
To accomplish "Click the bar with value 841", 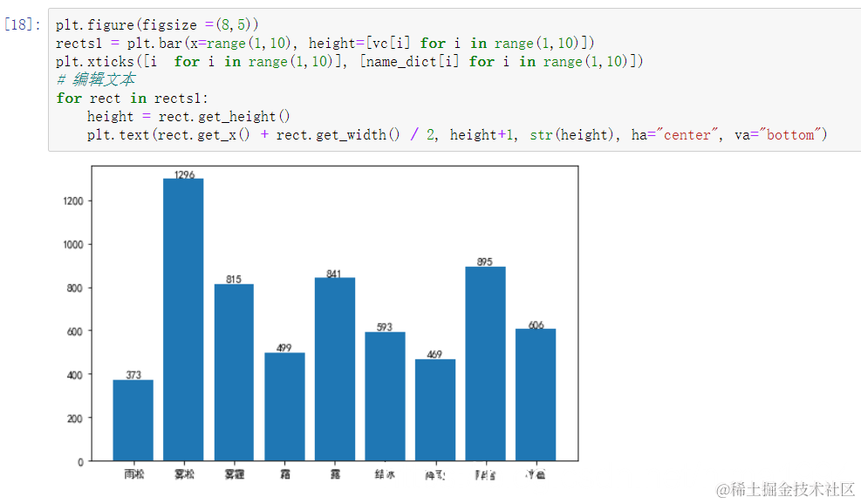I will coord(335,369).
